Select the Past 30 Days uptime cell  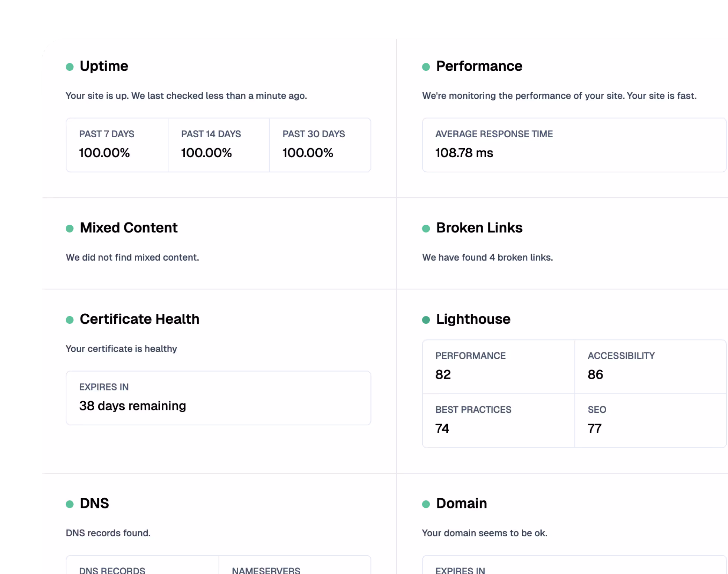point(320,145)
